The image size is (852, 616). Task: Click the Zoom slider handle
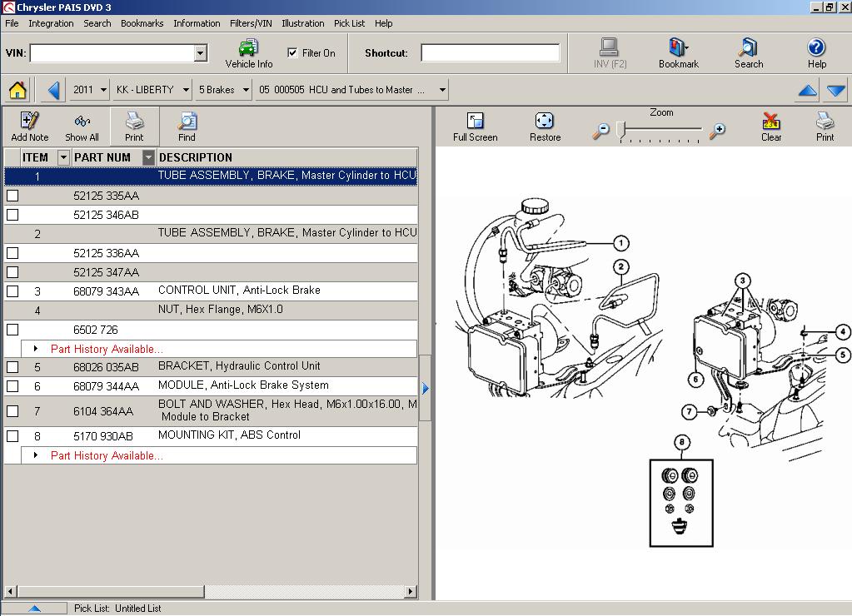pyautogui.click(x=622, y=131)
